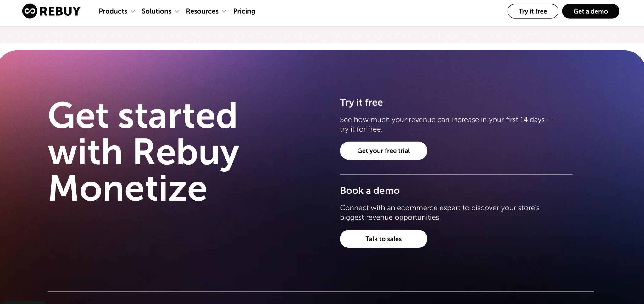
Task: Click the Rebuy infinity logo icon
Action: coord(30,11)
